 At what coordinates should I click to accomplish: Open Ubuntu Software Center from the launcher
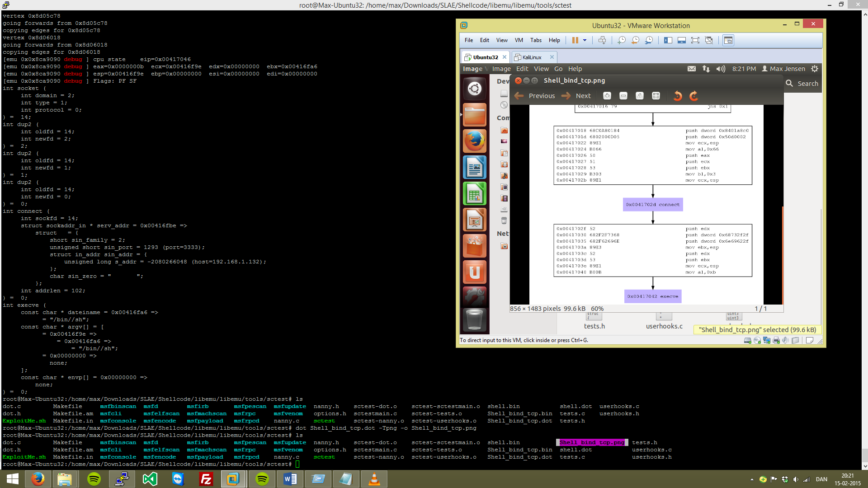(474, 246)
